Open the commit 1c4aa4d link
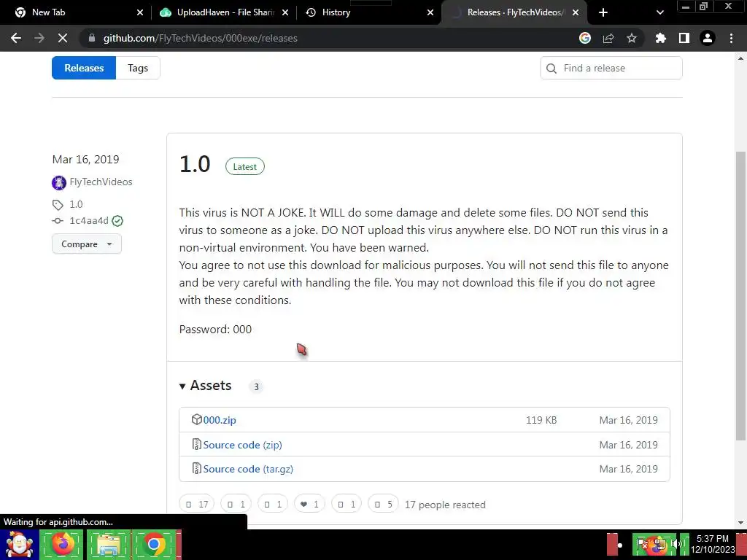The height and width of the screenshot is (560, 747). (x=89, y=220)
